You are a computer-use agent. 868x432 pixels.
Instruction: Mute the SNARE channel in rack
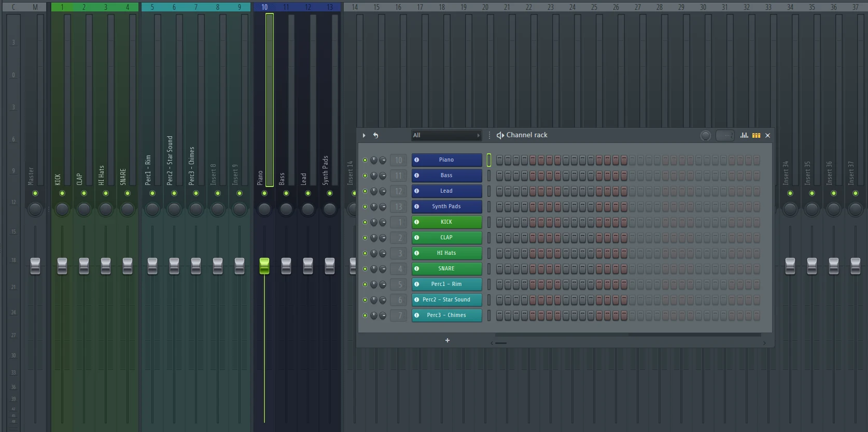point(365,269)
